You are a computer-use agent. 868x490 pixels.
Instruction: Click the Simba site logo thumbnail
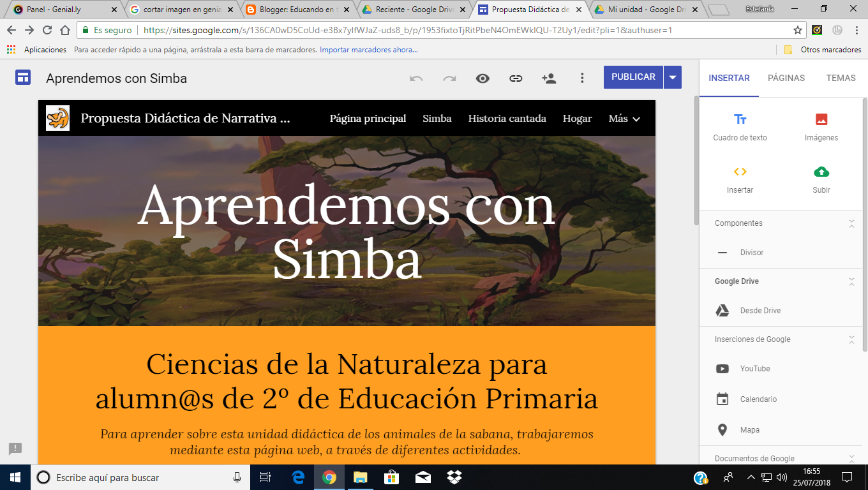(57, 118)
